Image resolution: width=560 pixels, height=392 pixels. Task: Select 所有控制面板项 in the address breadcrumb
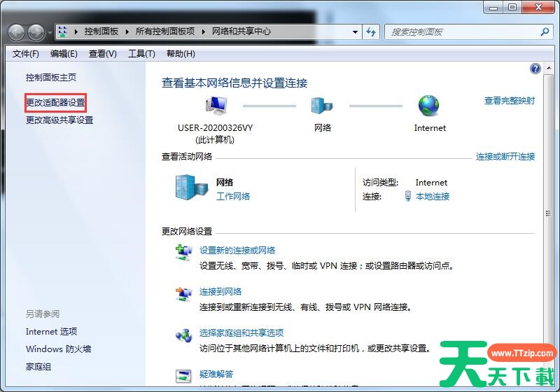[165, 31]
